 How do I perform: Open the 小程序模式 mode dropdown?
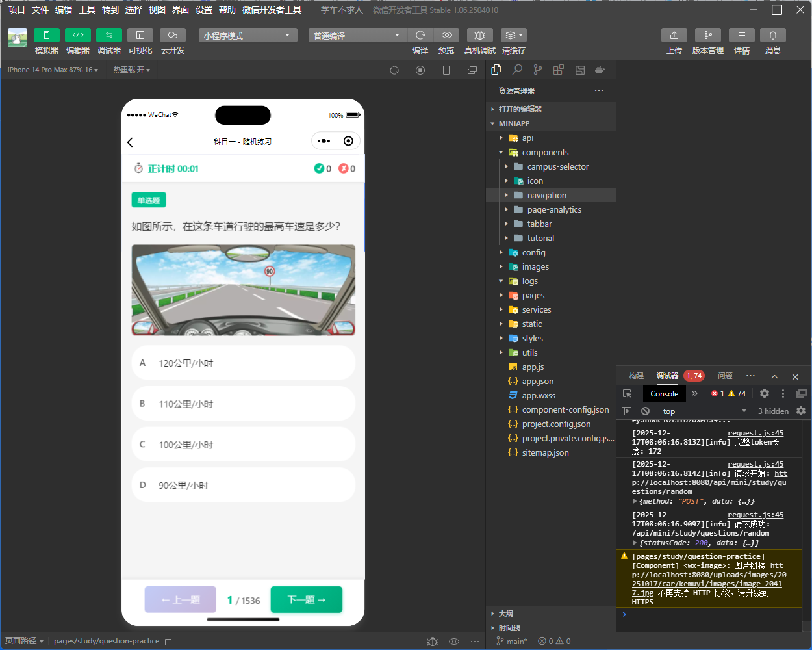coord(247,36)
